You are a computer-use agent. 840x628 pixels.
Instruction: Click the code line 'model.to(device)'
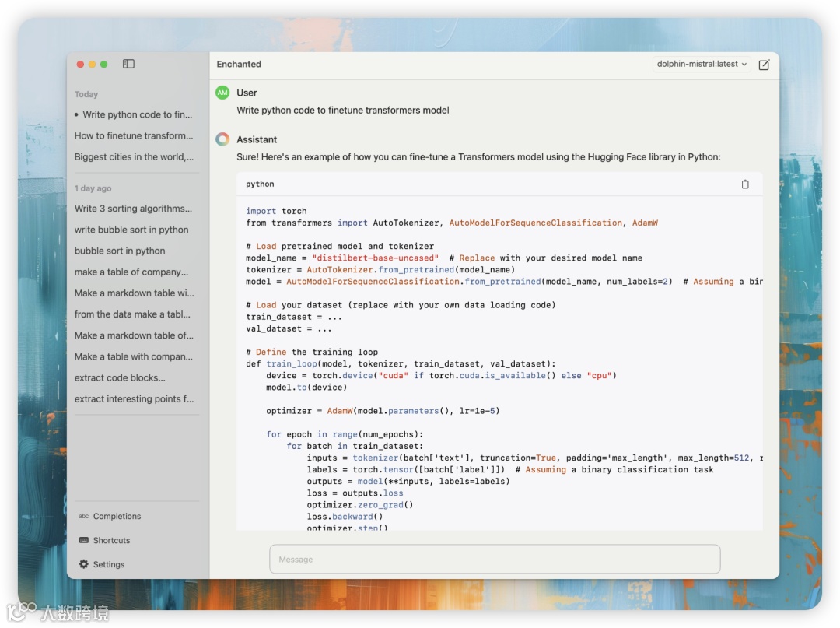(x=306, y=388)
